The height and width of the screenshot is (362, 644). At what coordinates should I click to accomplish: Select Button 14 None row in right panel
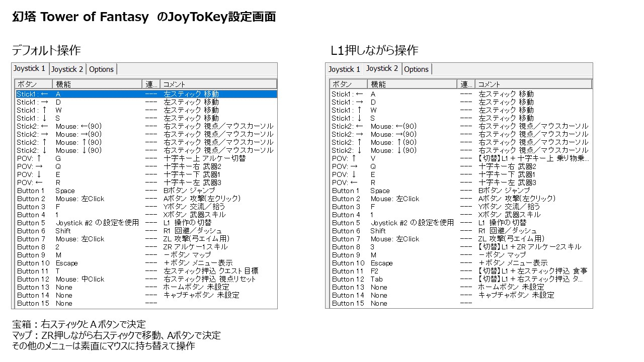[x=461, y=295]
